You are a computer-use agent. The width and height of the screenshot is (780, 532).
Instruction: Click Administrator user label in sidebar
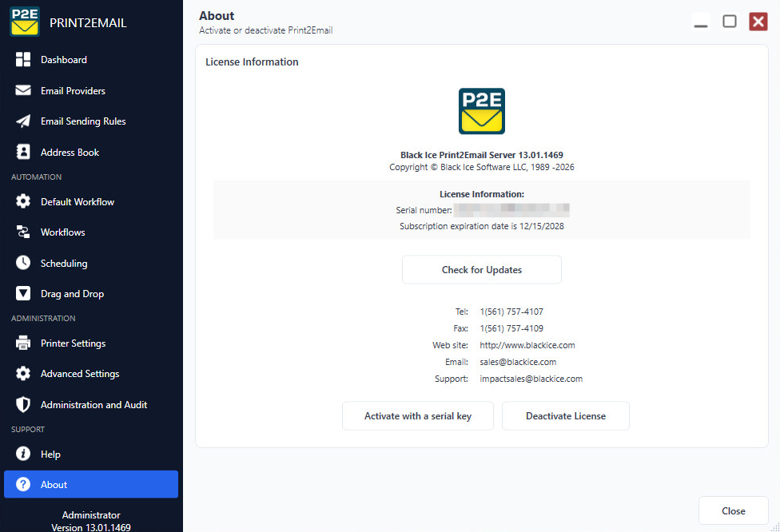coord(91,515)
